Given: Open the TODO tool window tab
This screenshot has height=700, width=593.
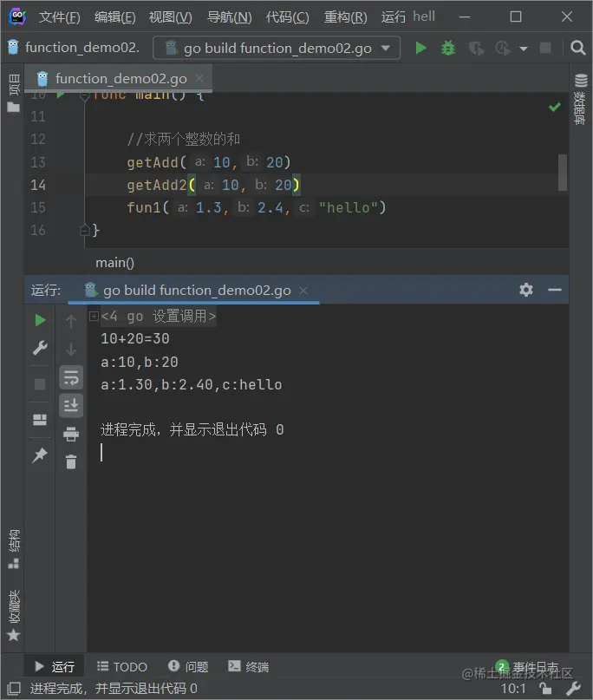Looking at the screenshot, I should (x=122, y=666).
